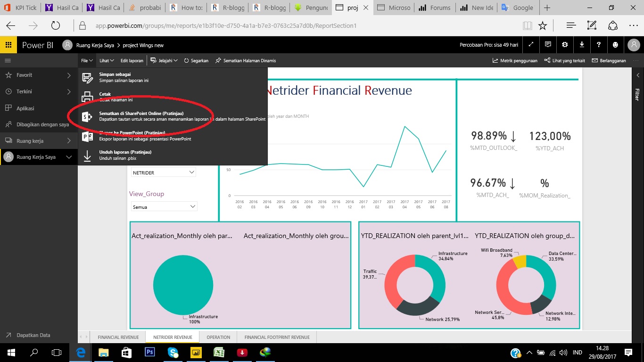Select Ekspor ke PowerPoint menu entry
644x362 pixels.
click(x=173, y=136)
